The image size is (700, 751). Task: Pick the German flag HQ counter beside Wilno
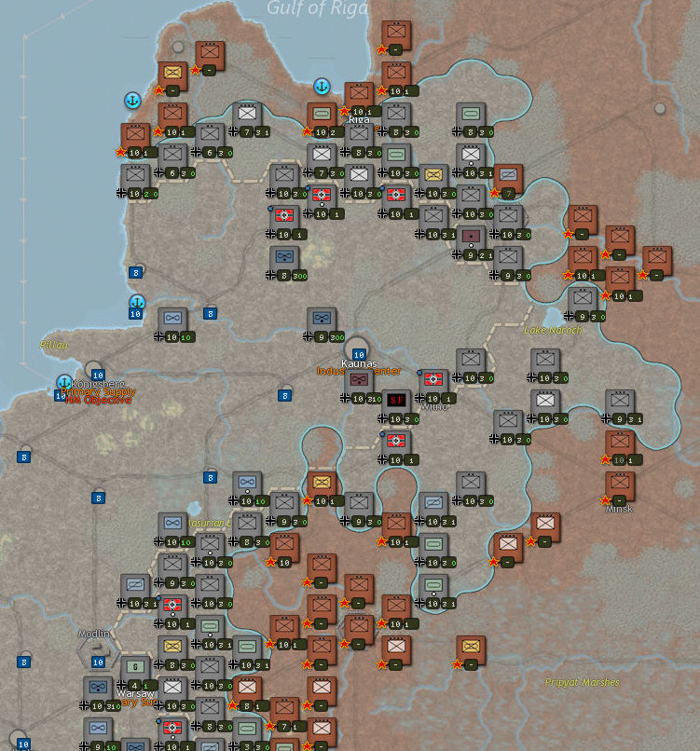433,379
